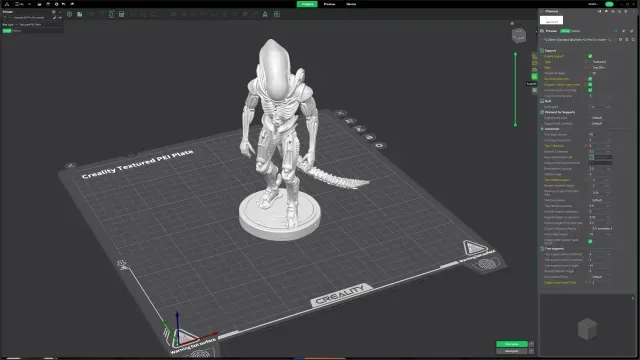
Task: Toggle Remove small overhangs checkbox
Action: 590,90
